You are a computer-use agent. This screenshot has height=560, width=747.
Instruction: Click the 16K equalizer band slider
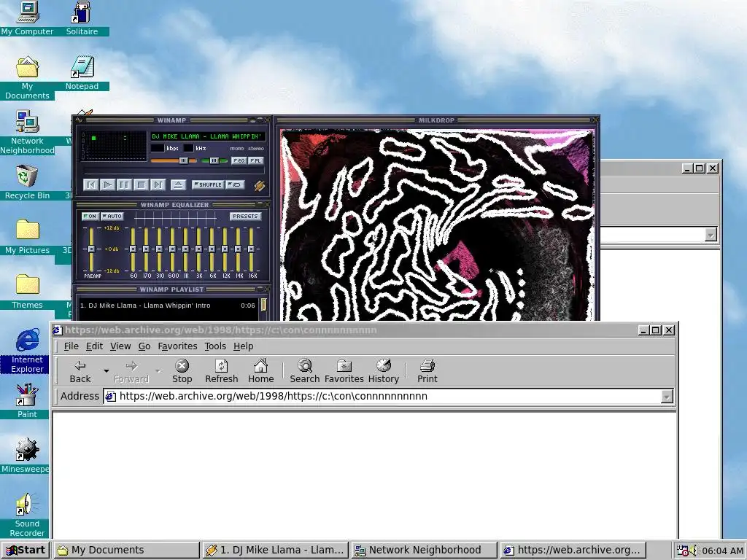pos(251,249)
